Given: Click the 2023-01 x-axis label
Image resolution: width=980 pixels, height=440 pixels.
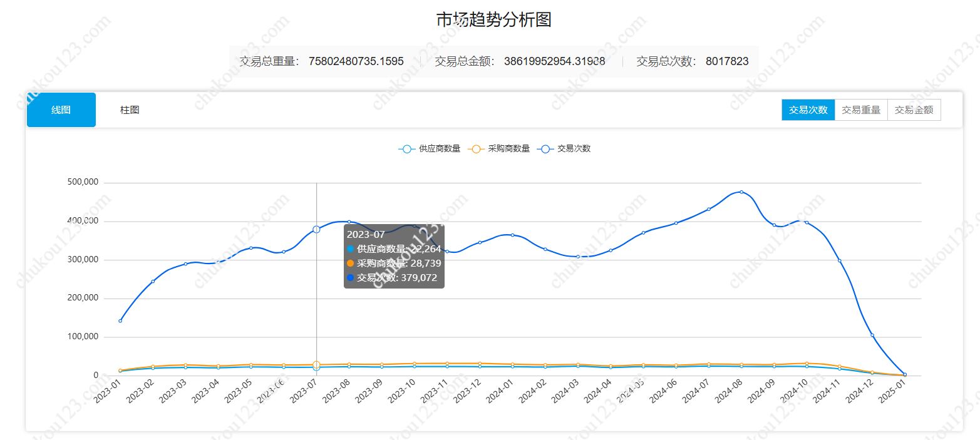Looking at the screenshot, I should click(106, 392).
